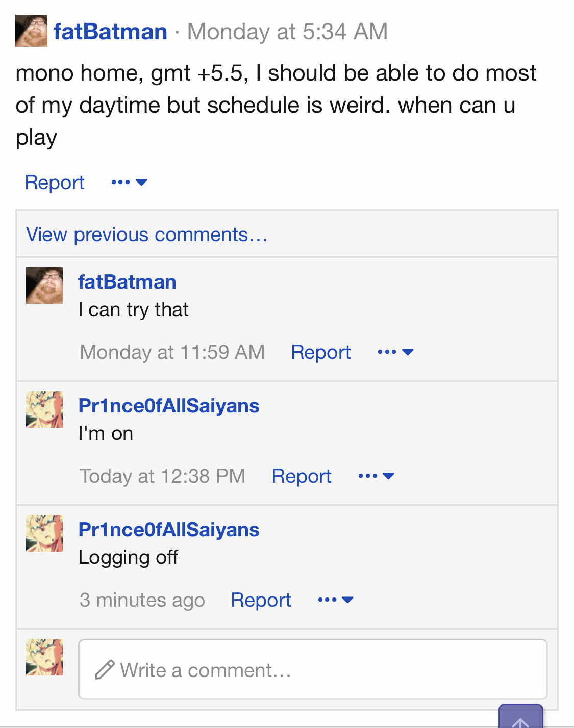
Task: Open Pr1nce0fAllSaiyans profile from the "Logging off" comment
Action: coord(169,530)
